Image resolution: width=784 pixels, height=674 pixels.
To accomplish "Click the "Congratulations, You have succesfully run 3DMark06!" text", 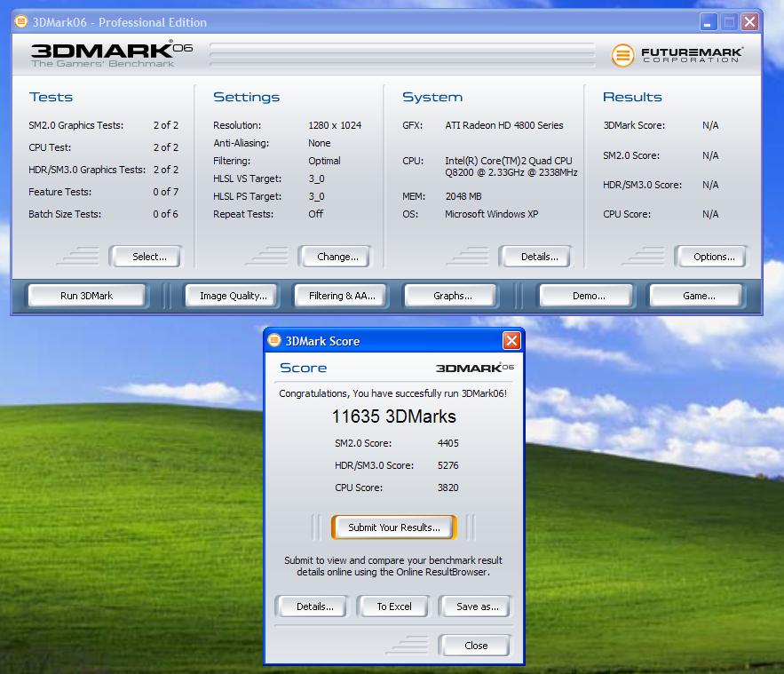I will (x=392, y=393).
